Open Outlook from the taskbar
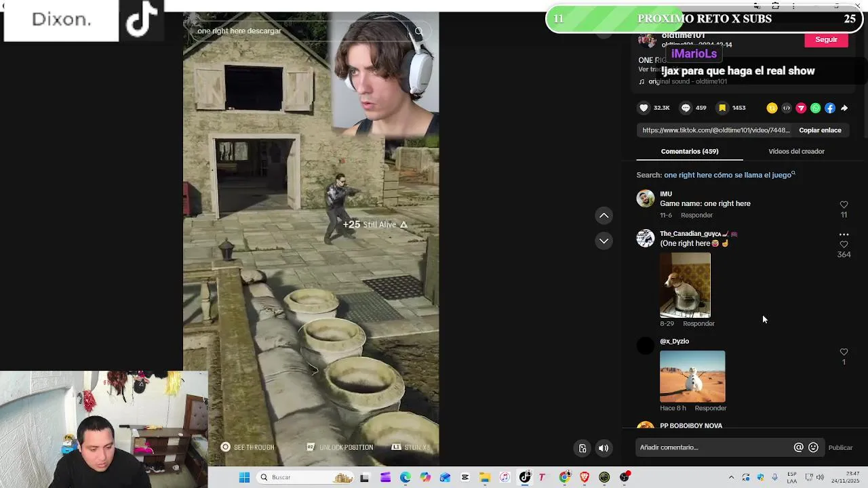This screenshot has height=488, width=868. (x=445, y=477)
